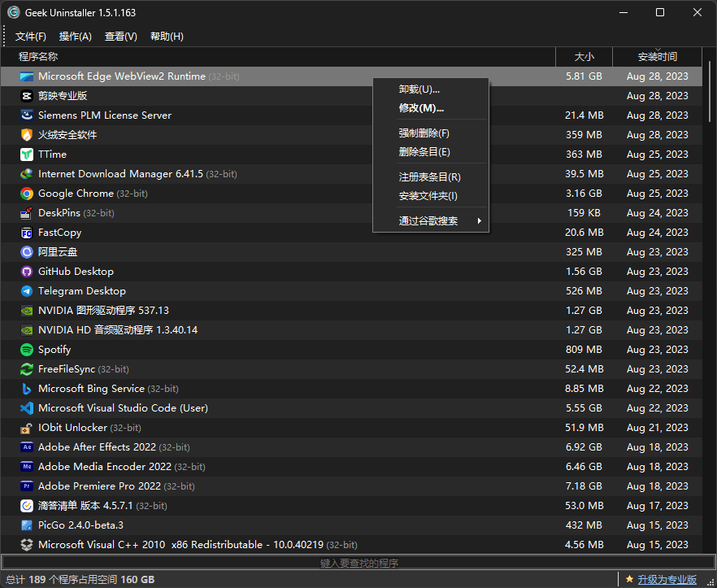Image resolution: width=717 pixels, height=588 pixels.
Task: Open the 查看(V) menu
Action: (x=120, y=37)
